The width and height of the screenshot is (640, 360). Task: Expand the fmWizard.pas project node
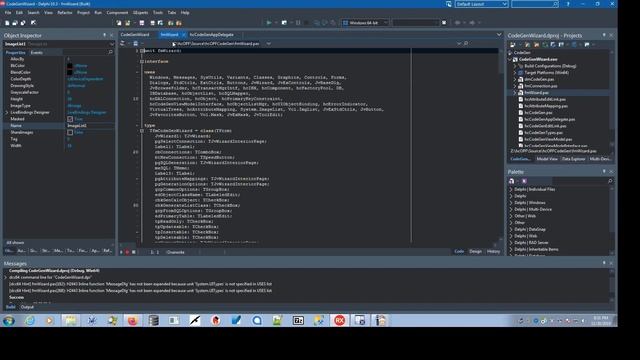[516, 93]
